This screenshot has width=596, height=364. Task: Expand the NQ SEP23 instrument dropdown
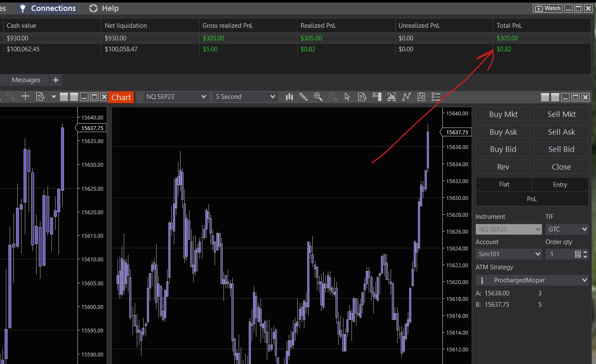176,97
